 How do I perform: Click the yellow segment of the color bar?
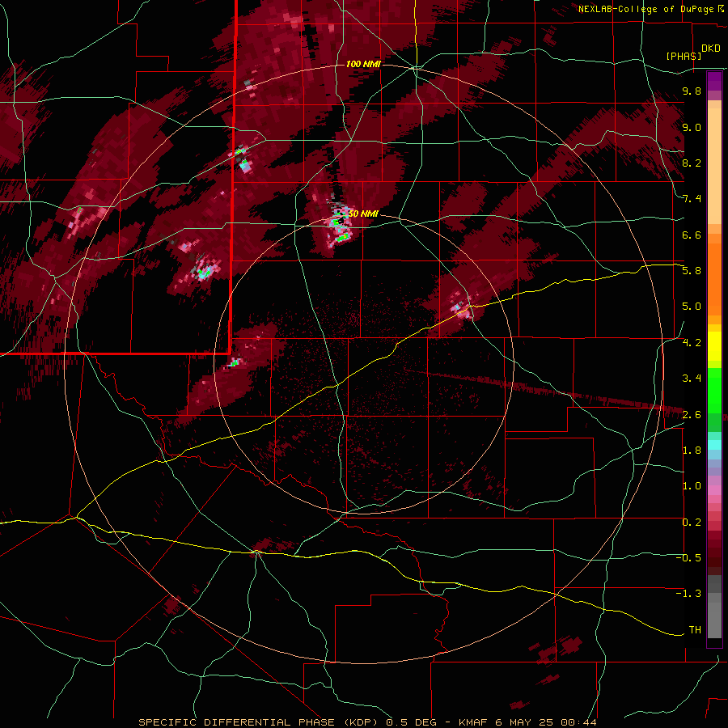[x=714, y=346]
